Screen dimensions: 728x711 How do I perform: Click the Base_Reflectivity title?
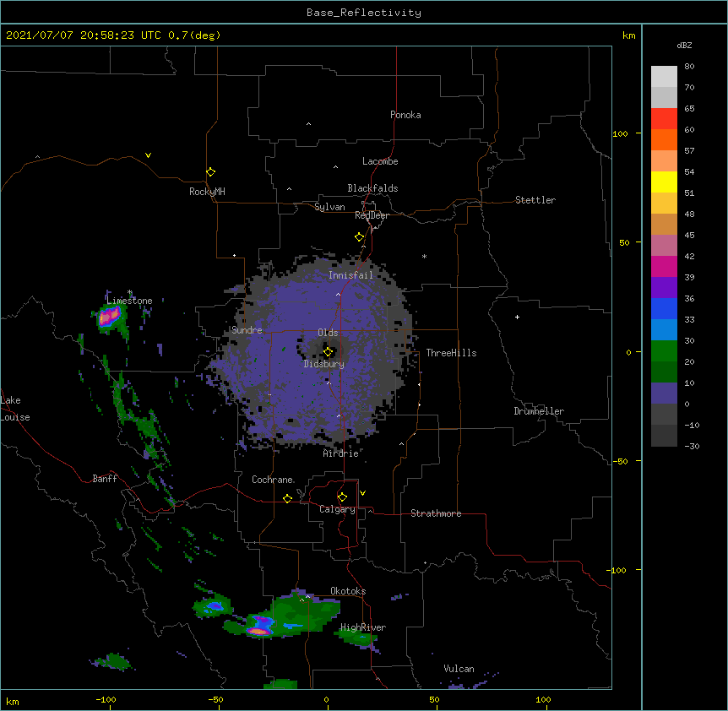tap(364, 13)
